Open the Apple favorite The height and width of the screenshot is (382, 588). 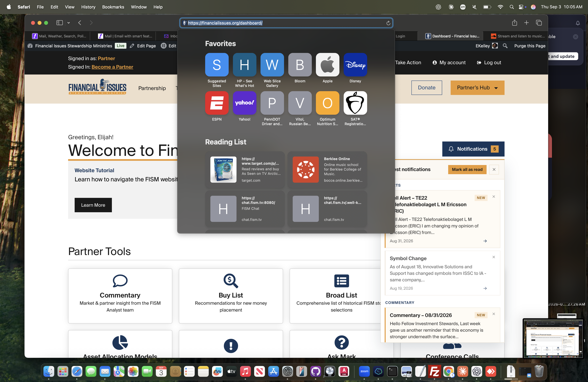[327, 68]
